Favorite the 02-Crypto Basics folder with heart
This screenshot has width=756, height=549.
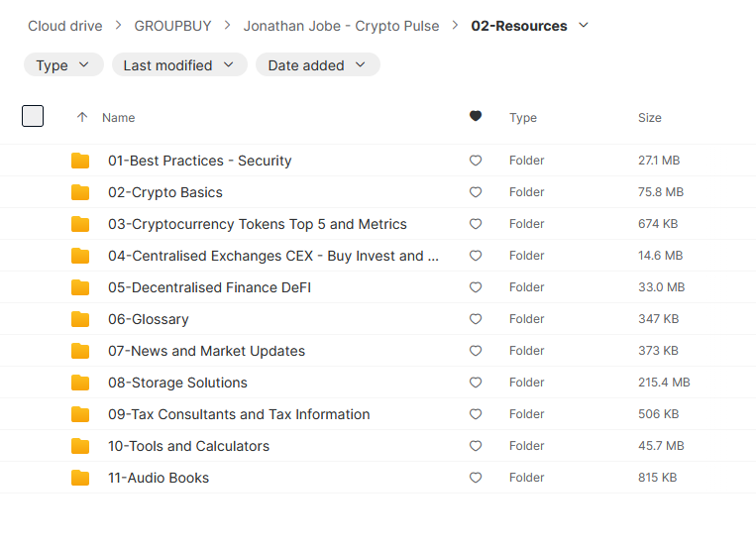tap(476, 192)
